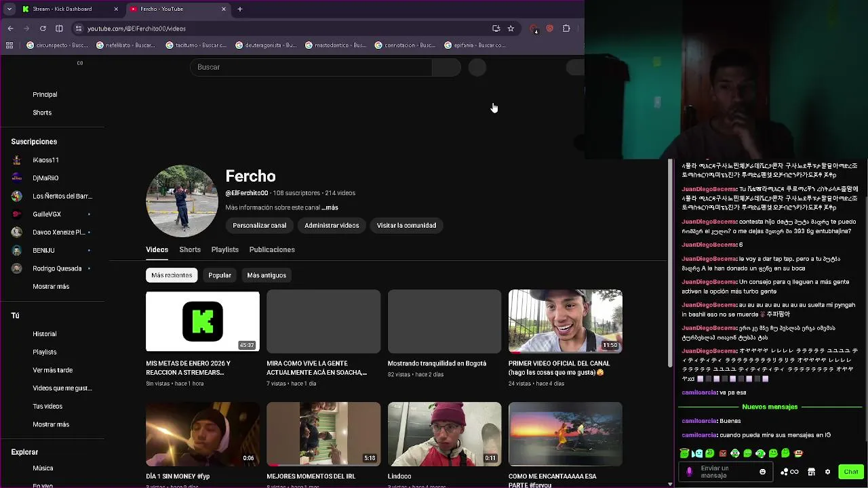The height and width of the screenshot is (488, 868).
Task: Switch to the Publicaciones tab
Action: tap(272, 249)
